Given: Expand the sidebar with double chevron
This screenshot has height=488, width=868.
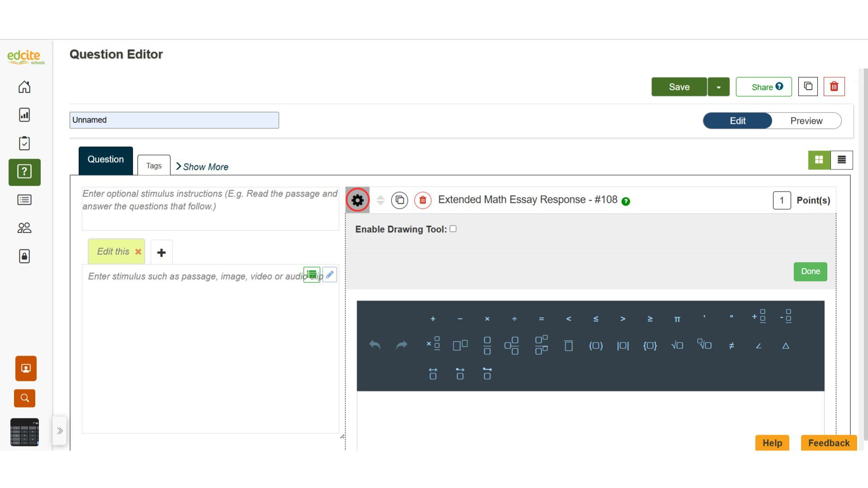Looking at the screenshot, I should (x=60, y=431).
